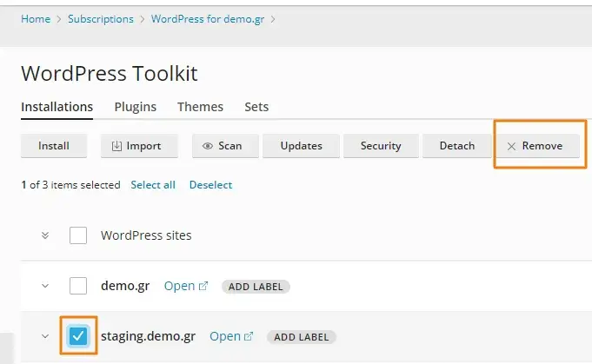This screenshot has width=592, height=364.
Task: Go to Home in breadcrumb
Action: 36,19
